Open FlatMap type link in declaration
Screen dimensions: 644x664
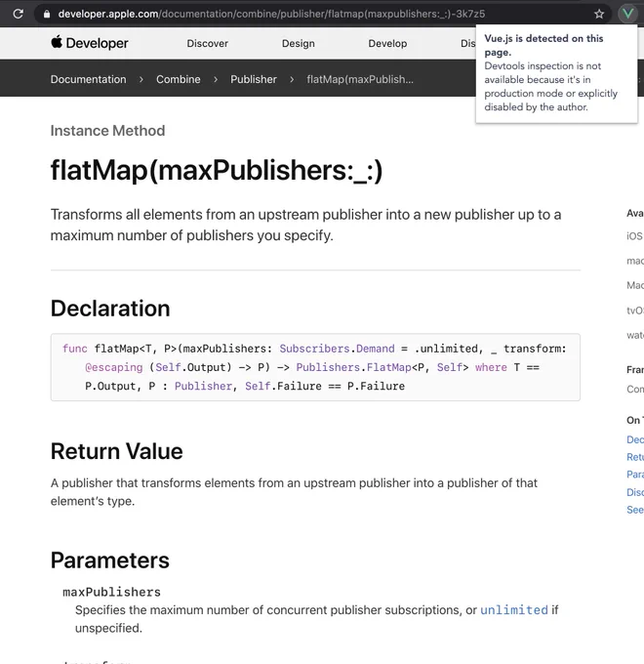(x=389, y=367)
